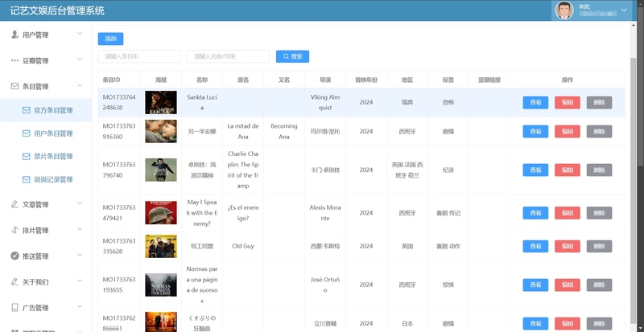Click the 排片管理 sort arrows icon
644x332 pixels.
coord(14,230)
